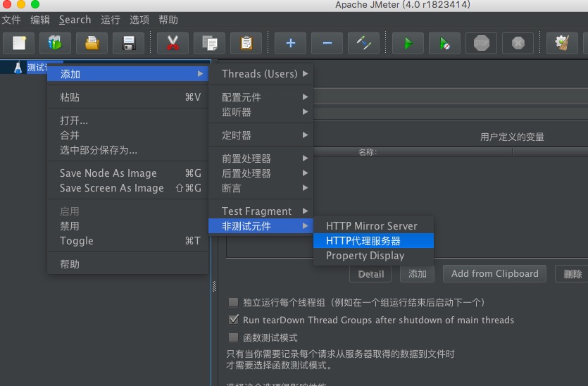Click the Cut scissors icon
Viewport: 588px width, 386px height.
[x=173, y=43]
